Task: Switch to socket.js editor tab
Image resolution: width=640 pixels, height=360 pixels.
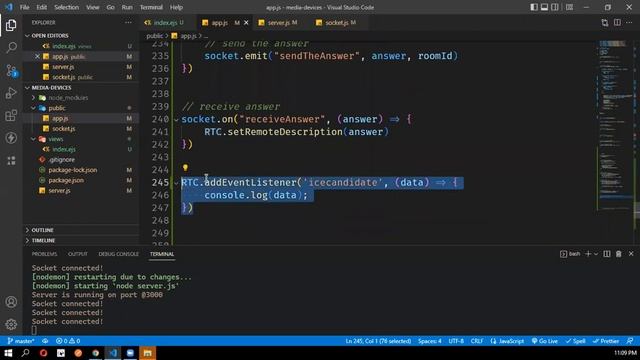Action: (x=336, y=22)
